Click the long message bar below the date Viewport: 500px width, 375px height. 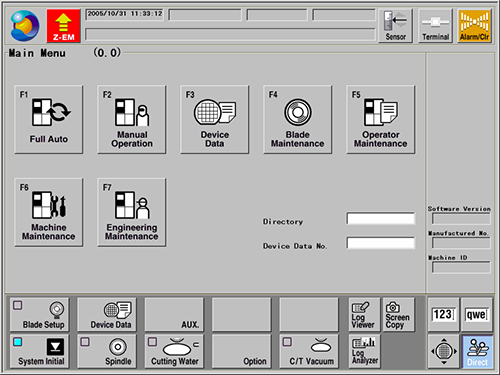(x=230, y=35)
